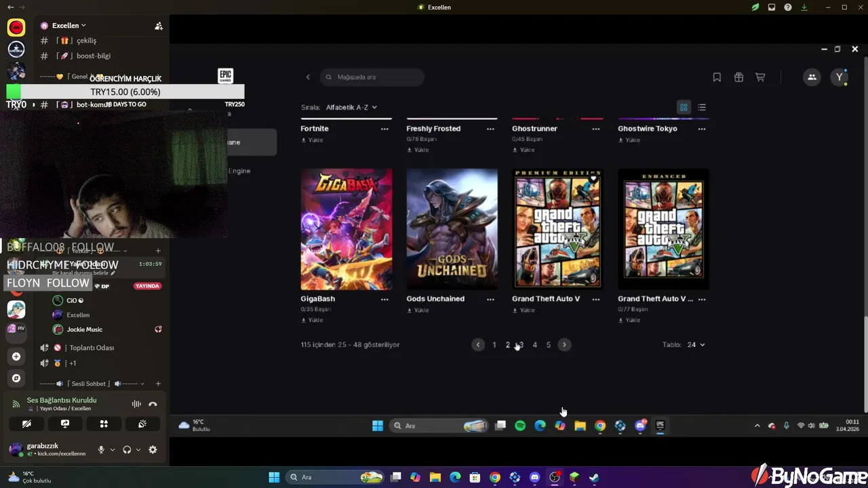Deafen with the Discord headphones icon

click(127, 449)
